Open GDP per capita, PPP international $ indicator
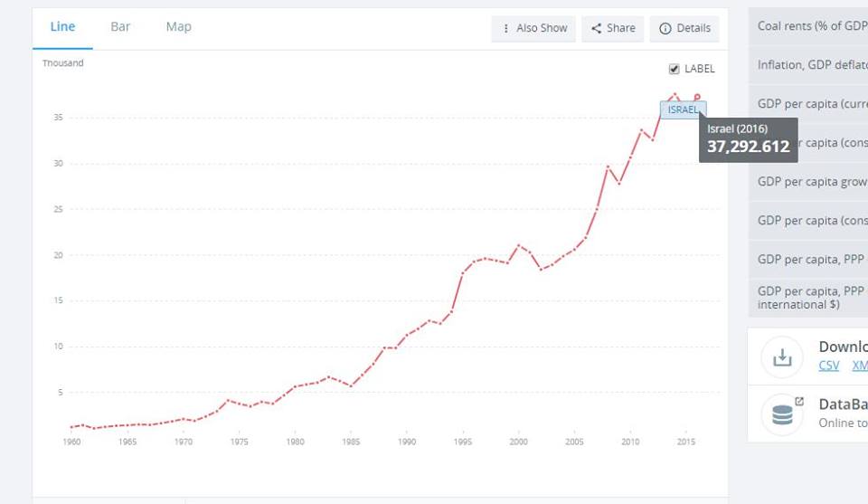The width and height of the screenshot is (868, 504). click(811, 297)
